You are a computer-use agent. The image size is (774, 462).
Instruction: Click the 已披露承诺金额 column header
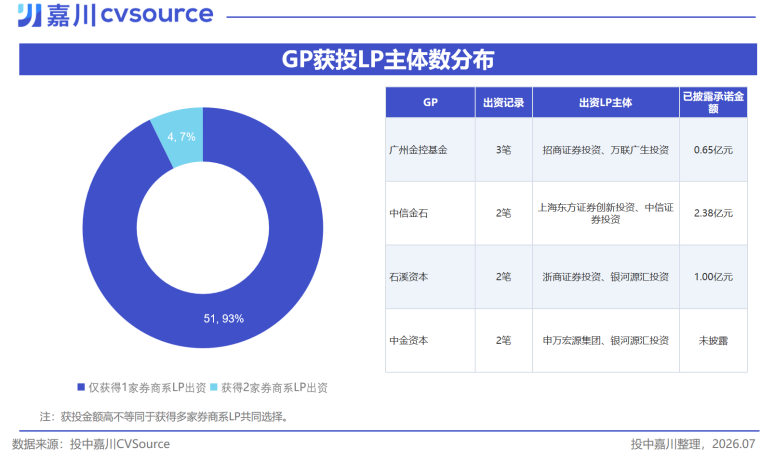713,102
